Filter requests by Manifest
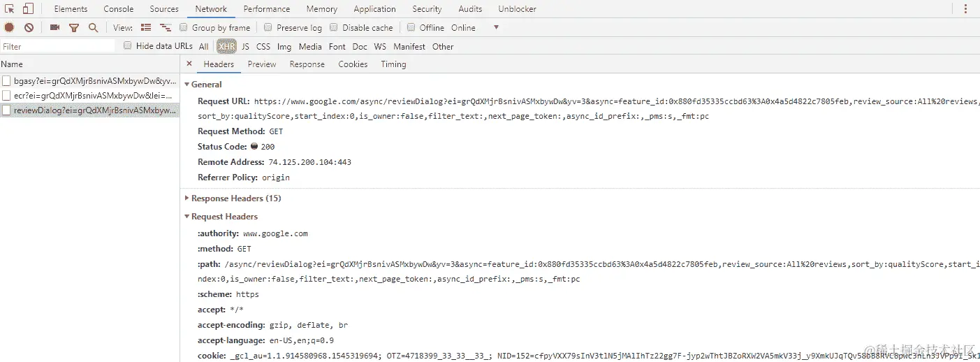This screenshot has height=362, width=980. click(409, 47)
